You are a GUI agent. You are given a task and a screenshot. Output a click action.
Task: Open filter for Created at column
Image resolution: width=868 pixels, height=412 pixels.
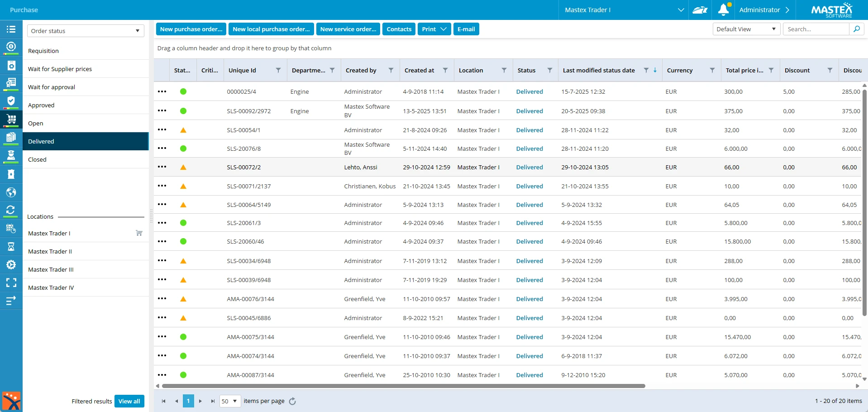[x=445, y=70]
